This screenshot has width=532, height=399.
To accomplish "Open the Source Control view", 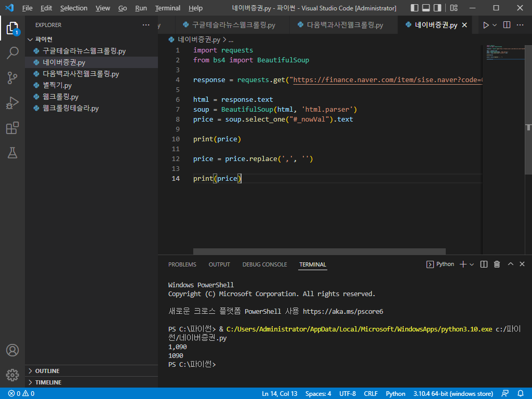I will [12, 78].
